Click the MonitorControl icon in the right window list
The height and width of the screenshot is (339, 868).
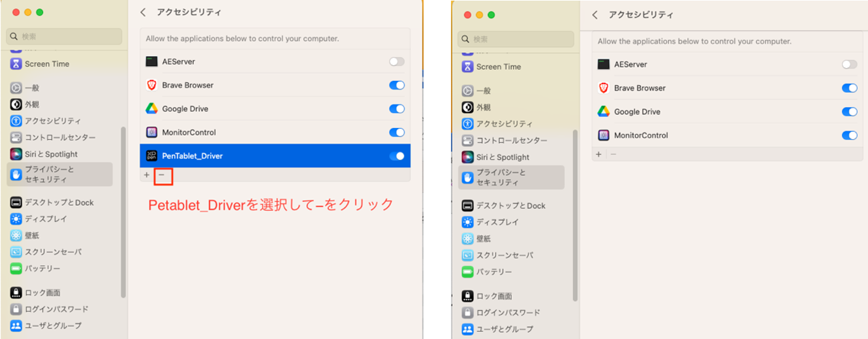[x=604, y=135]
